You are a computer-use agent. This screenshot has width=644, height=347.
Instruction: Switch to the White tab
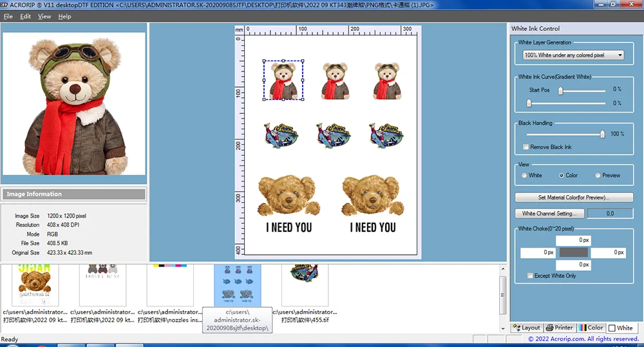(621, 328)
